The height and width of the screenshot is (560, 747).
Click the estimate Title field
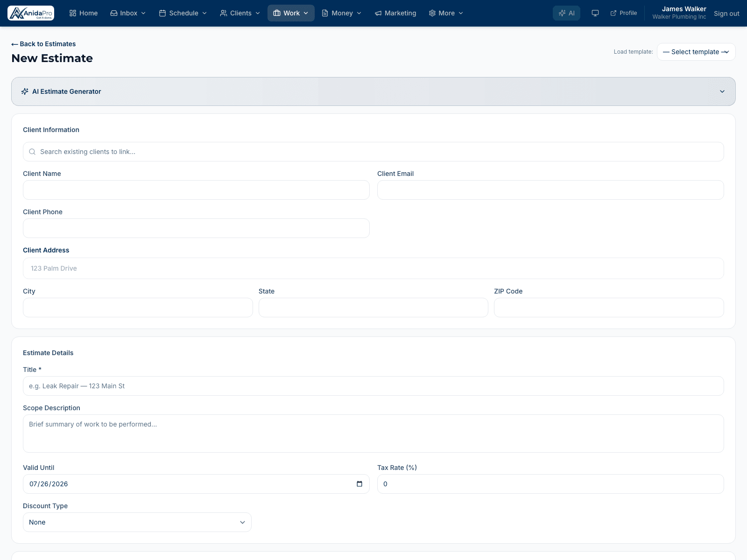pos(373,386)
